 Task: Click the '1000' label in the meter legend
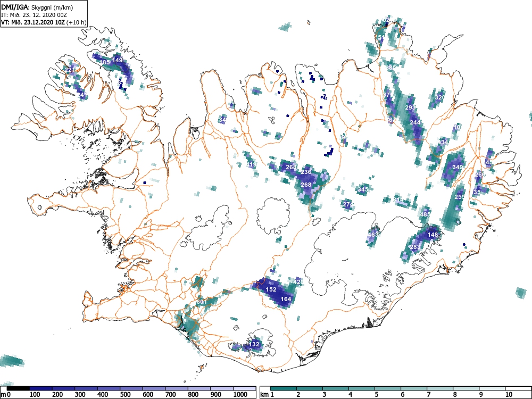pyautogui.click(x=240, y=395)
